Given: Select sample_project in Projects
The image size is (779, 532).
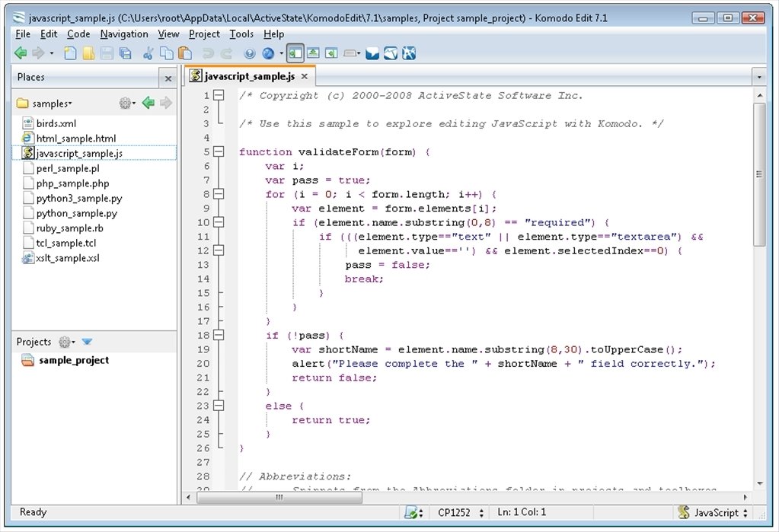Looking at the screenshot, I should coord(74,360).
